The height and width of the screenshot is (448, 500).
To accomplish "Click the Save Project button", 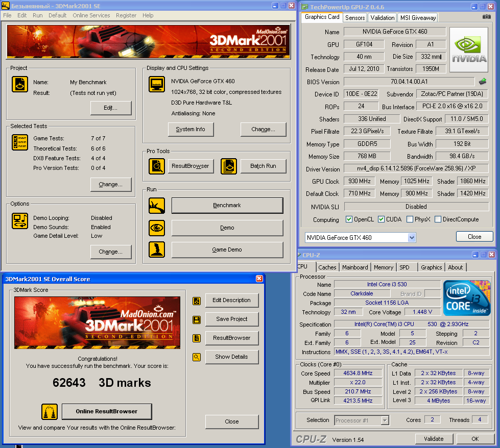I will 232,319.
